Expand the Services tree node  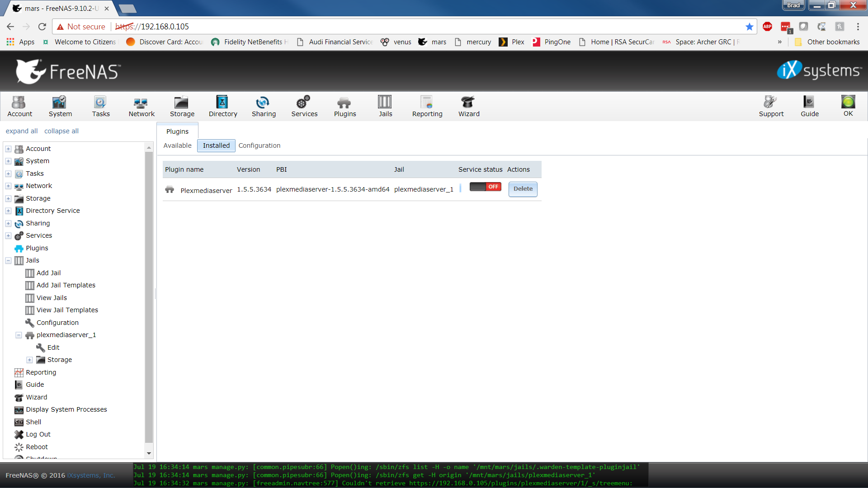[x=8, y=235]
